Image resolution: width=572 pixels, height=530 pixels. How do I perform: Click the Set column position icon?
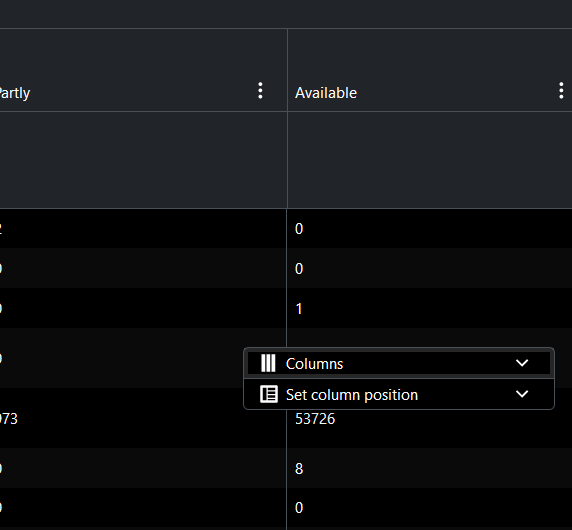[269, 394]
